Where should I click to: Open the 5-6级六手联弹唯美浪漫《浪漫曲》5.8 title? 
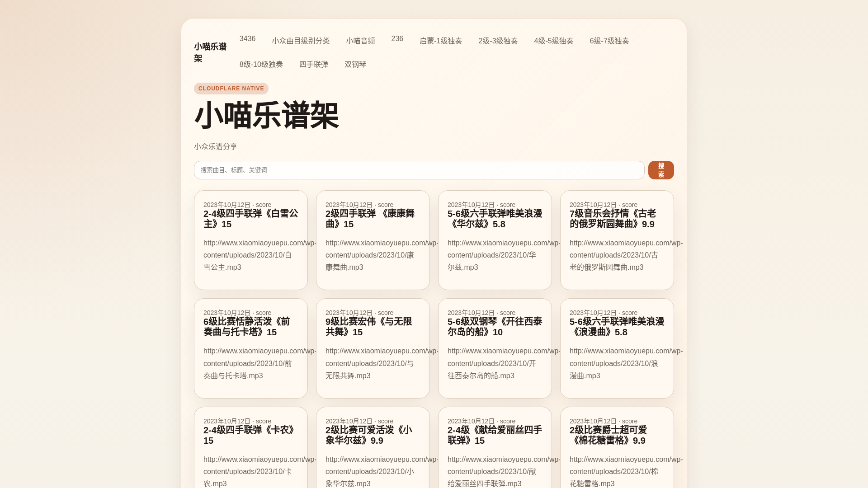click(617, 327)
